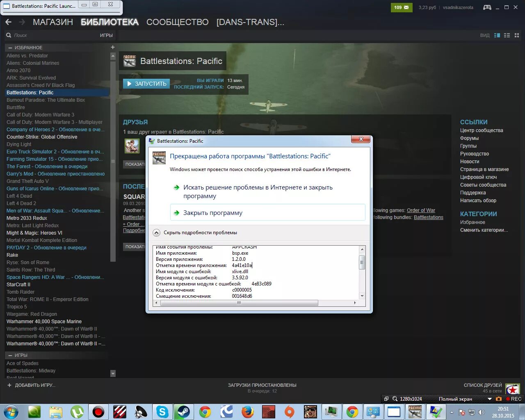525x420 pixels.
Task: Click the account name vsadnikazerota
Action: tap(458, 7)
